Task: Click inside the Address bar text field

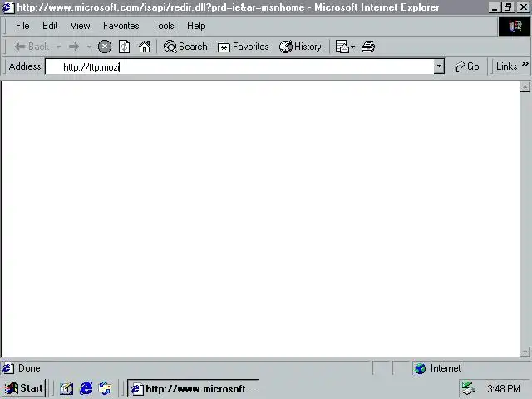Action: tap(239, 66)
